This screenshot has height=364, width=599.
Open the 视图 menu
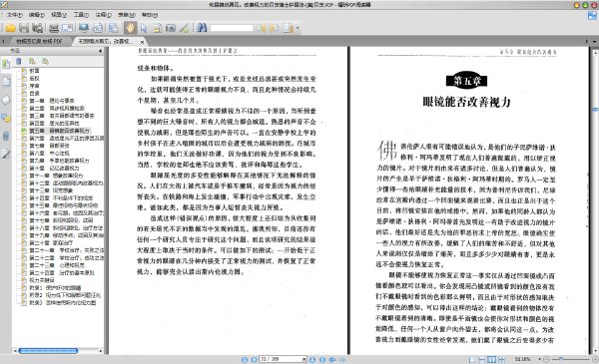[59, 15]
